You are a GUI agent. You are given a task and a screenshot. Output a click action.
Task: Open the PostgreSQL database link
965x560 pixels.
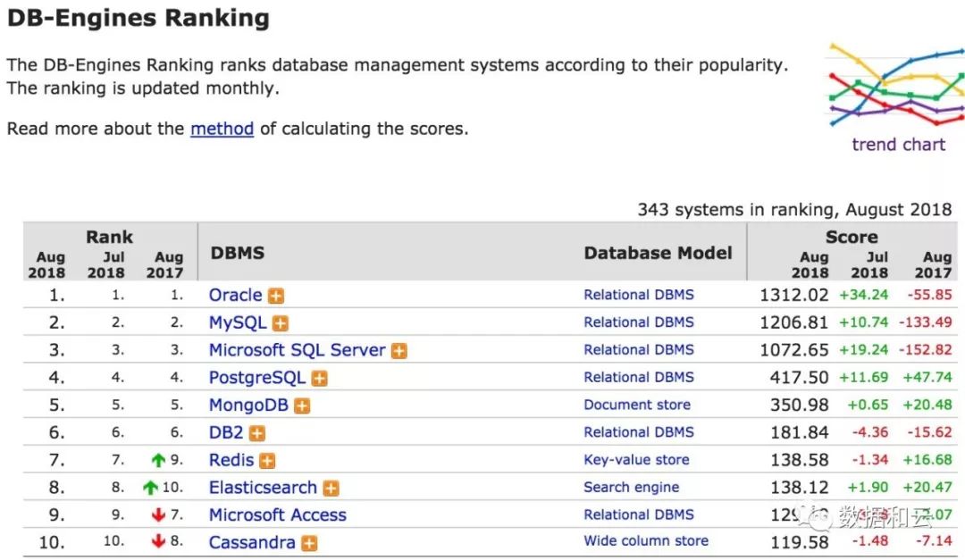pyautogui.click(x=256, y=378)
